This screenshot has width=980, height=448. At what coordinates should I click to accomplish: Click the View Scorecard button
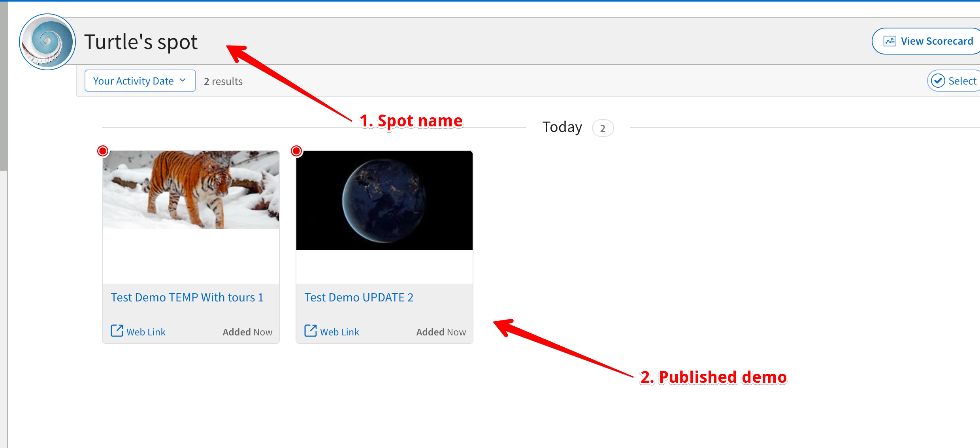(927, 41)
